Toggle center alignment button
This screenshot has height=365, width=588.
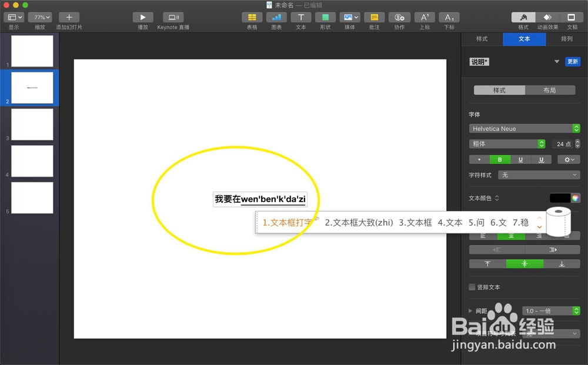coord(511,236)
